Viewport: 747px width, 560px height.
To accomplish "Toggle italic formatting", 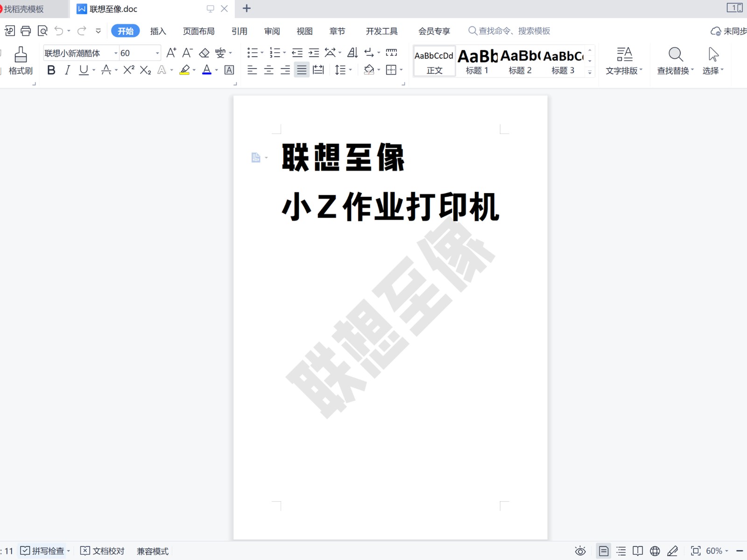I will [67, 70].
